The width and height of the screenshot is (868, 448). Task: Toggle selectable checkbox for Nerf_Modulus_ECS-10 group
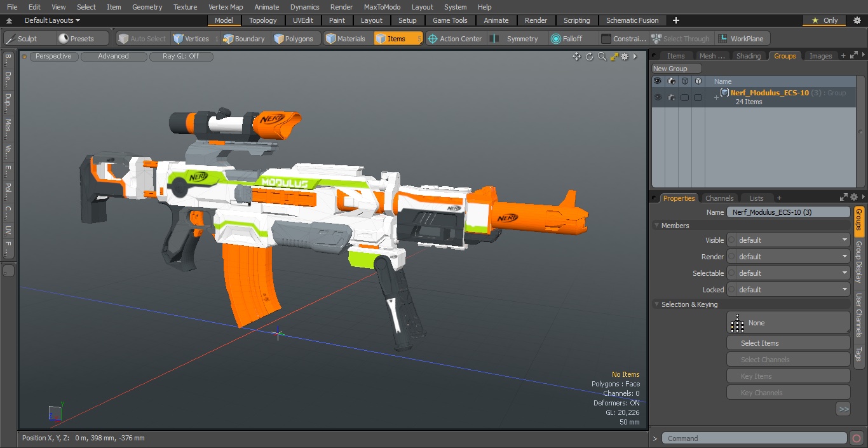684,97
